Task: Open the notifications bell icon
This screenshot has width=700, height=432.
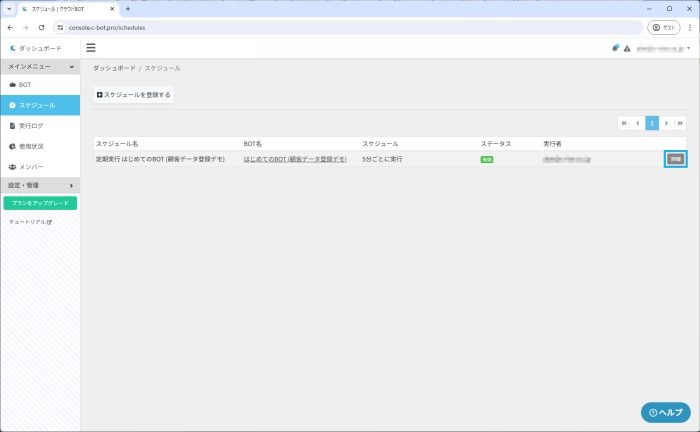Action: [616, 48]
